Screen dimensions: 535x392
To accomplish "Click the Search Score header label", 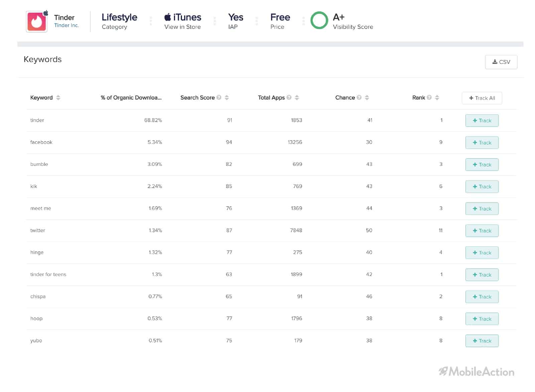I will pyautogui.click(x=197, y=97).
